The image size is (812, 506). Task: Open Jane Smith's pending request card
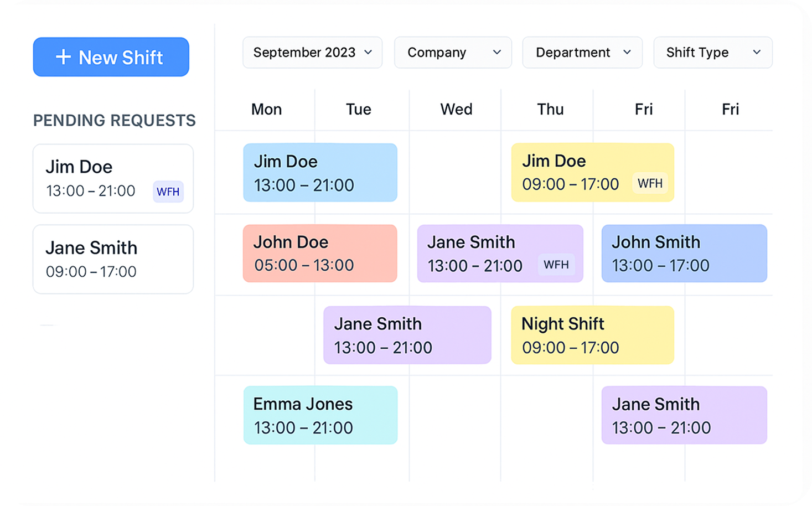[x=113, y=259]
